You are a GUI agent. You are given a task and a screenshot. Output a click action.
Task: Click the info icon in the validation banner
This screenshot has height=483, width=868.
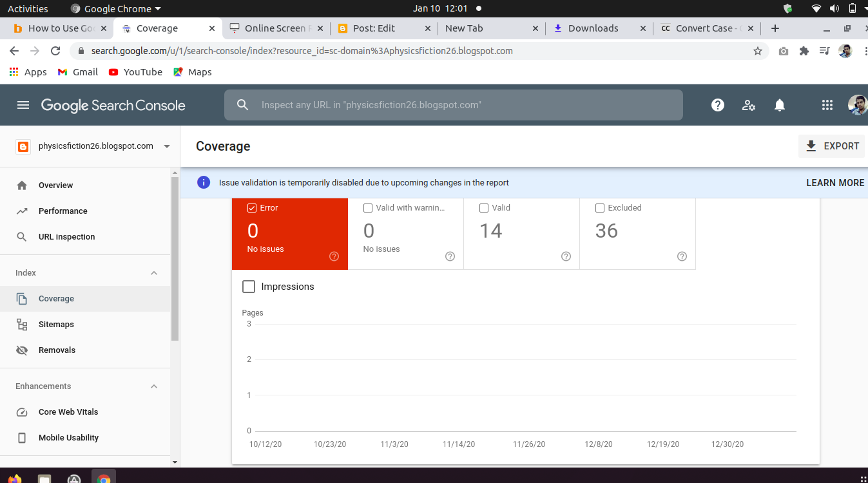point(204,182)
